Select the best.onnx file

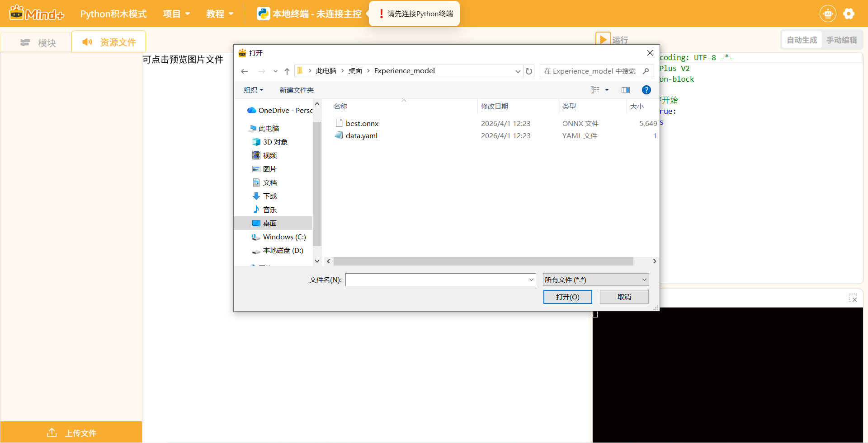click(x=362, y=123)
